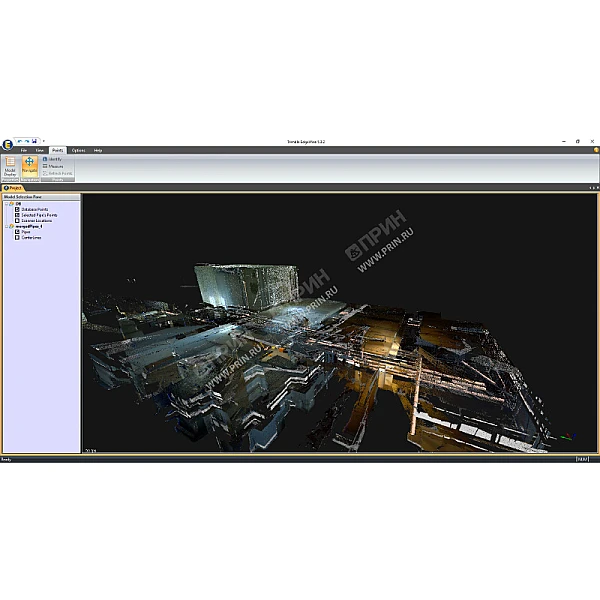Click the application logo button

(x=7, y=143)
